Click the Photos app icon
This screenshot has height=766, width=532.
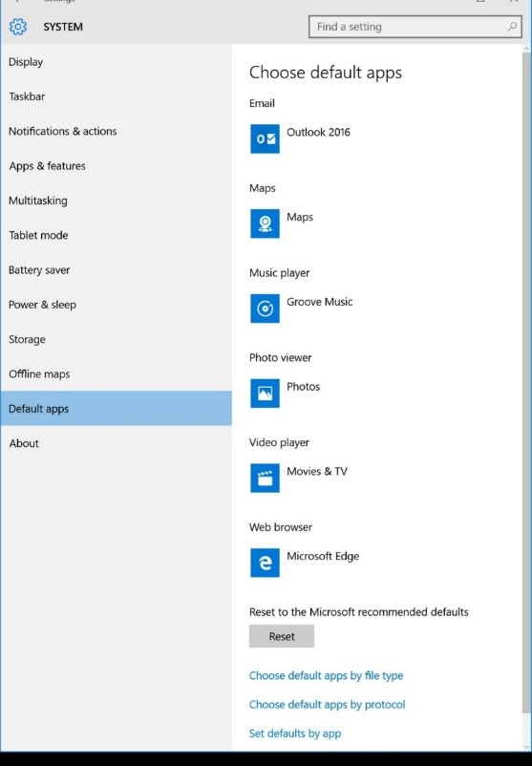point(265,394)
